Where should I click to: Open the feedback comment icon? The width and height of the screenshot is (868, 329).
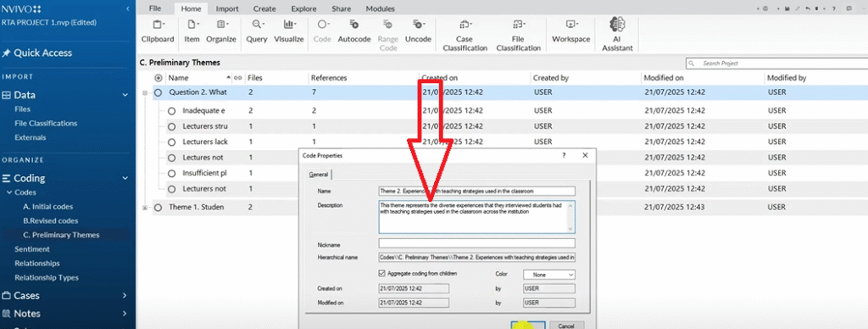point(849,8)
